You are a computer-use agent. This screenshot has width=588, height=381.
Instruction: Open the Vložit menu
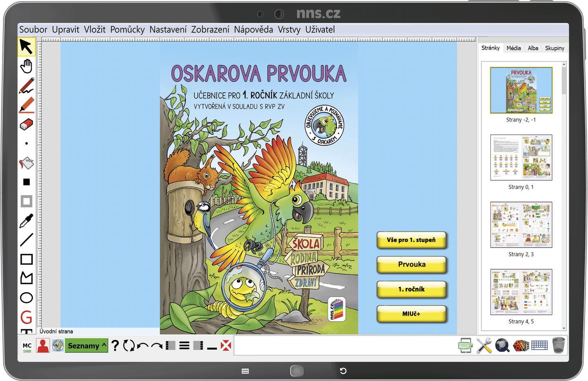coord(95,29)
